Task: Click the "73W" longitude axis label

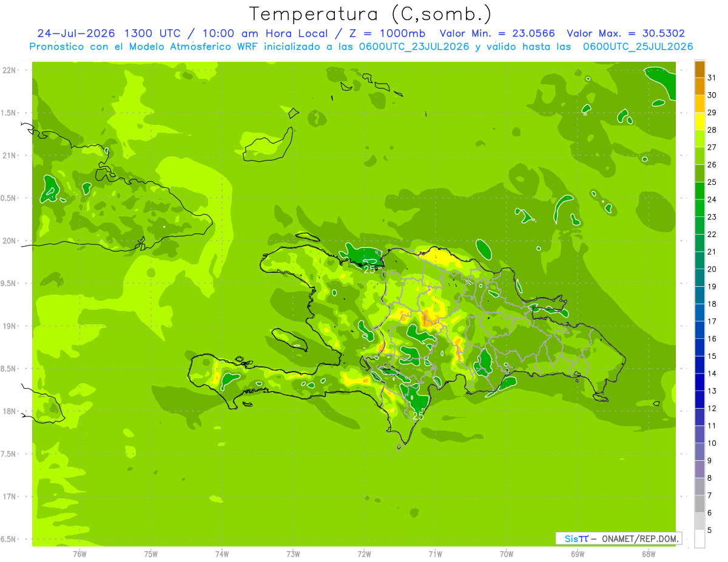Action: pos(293,554)
